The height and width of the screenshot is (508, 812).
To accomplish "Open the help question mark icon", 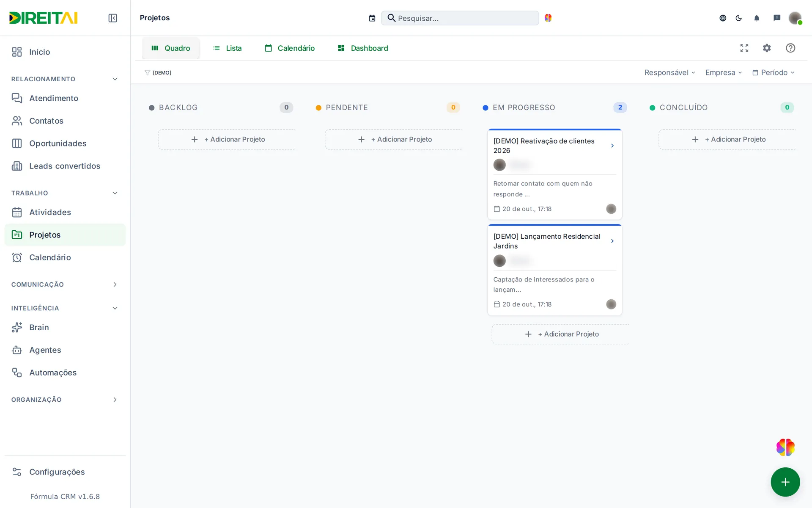I will pyautogui.click(x=790, y=48).
